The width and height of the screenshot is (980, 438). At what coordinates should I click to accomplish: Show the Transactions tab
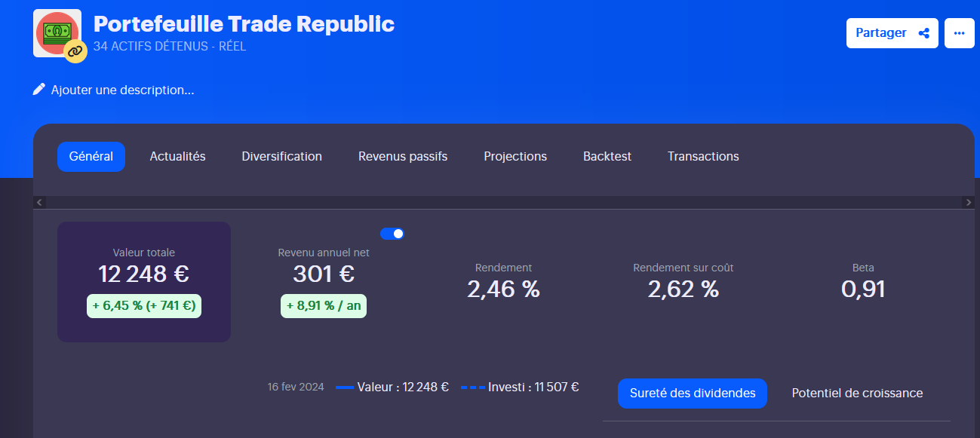click(703, 157)
